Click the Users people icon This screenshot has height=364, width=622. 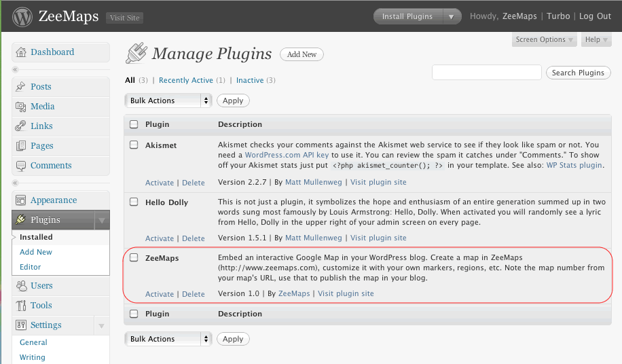[21, 285]
